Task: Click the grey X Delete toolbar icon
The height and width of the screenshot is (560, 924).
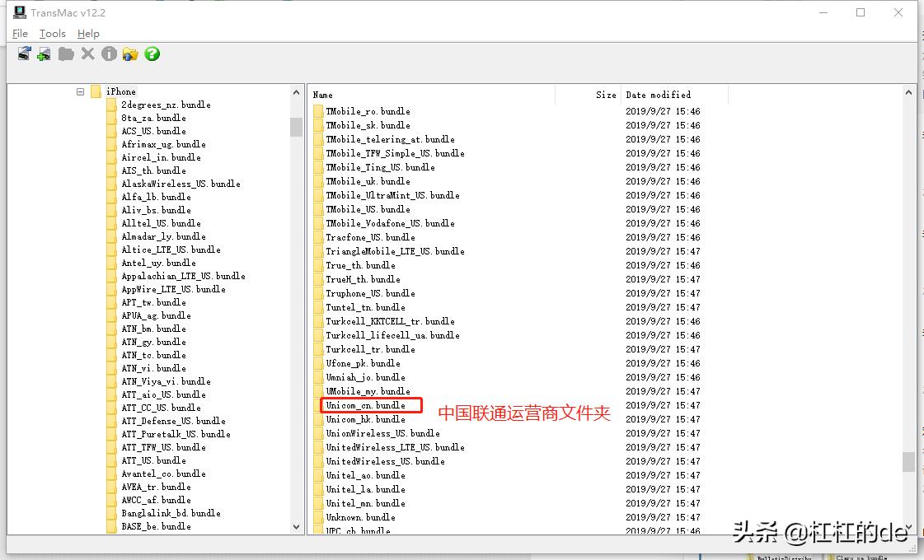Action: pos(88,54)
